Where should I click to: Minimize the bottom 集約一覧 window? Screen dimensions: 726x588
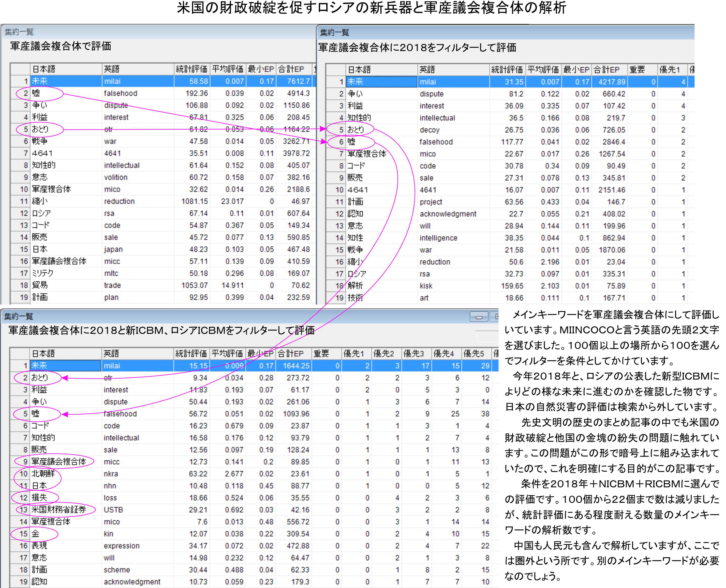(x=479, y=317)
